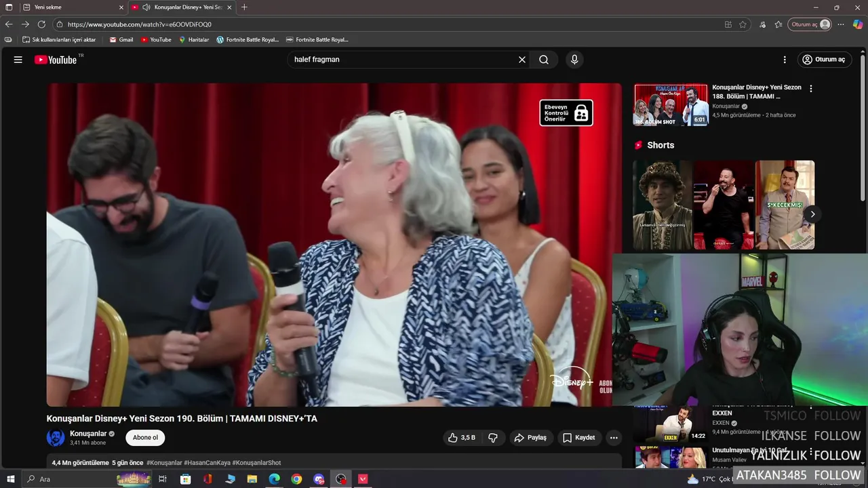Click the #Konuşanlar hashtag in description
This screenshot has width=868, height=488.
tap(164, 463)
